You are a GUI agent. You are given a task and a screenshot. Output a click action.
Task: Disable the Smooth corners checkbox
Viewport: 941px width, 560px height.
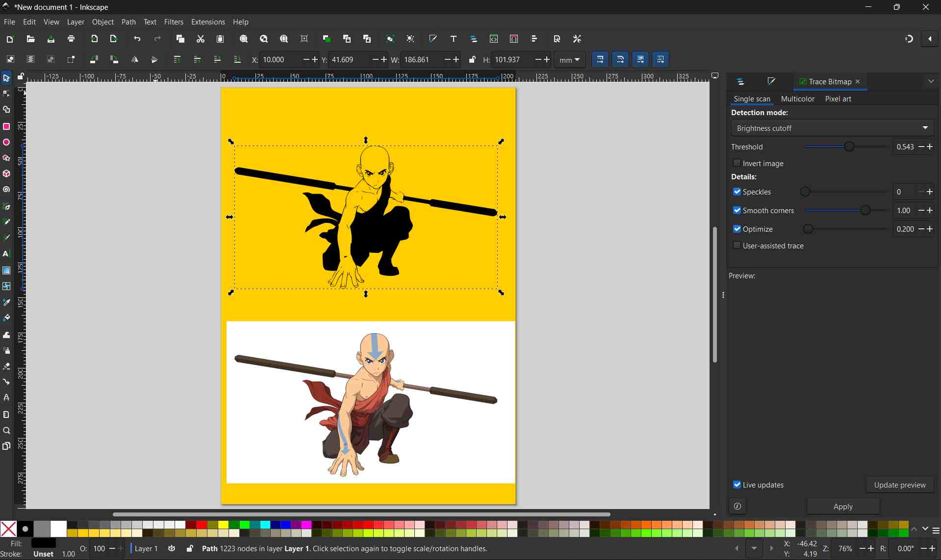(738, 210)
